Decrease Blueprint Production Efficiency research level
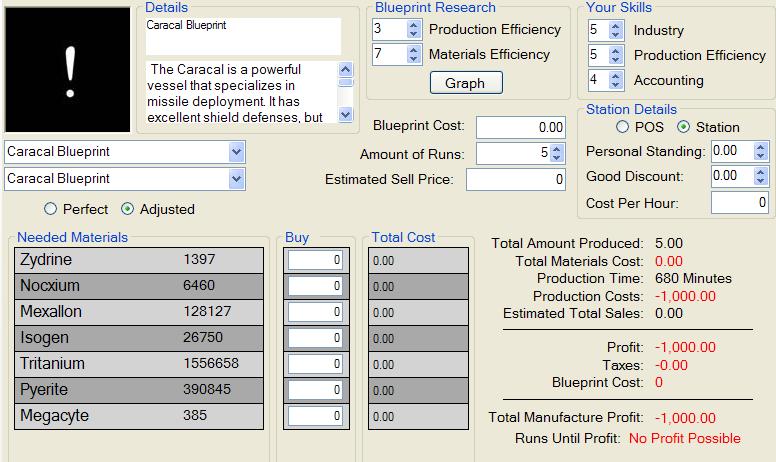 click(414, 34)
